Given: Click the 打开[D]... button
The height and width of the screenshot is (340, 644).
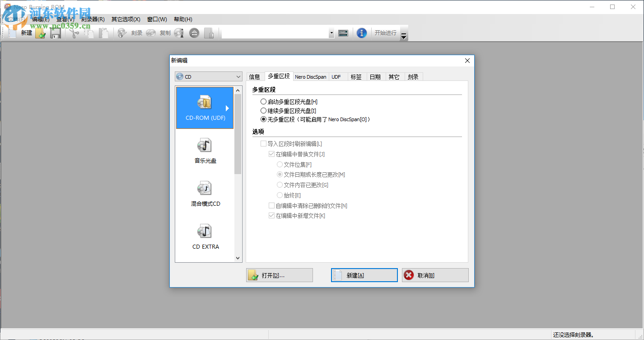Looking at the screenshot, I should click(x=280, y=275).
